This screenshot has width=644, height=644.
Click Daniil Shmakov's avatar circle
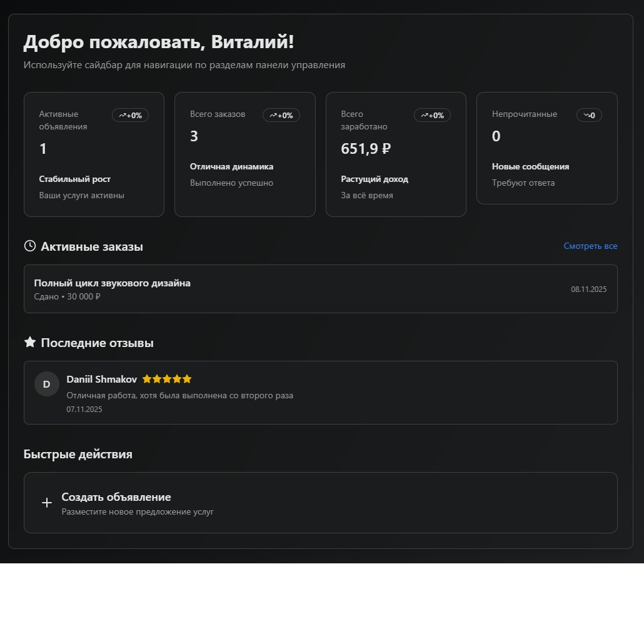47,384
